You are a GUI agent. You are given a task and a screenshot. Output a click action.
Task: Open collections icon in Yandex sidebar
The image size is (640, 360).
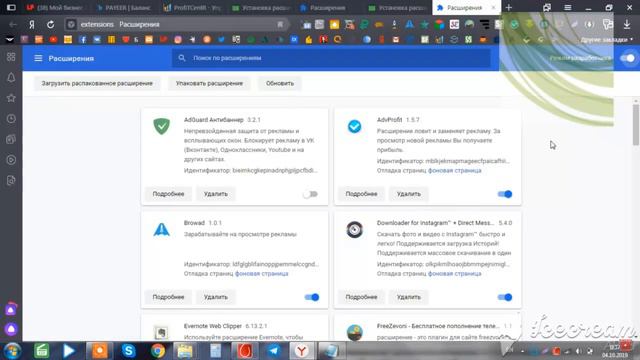click(x=11, y=139)
